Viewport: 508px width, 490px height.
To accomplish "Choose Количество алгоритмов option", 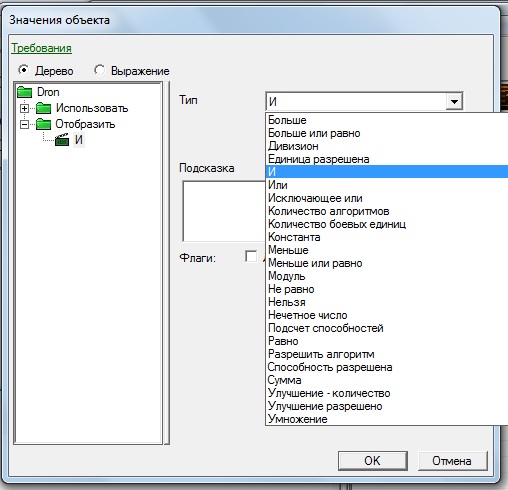I will [x=387, y=211].
